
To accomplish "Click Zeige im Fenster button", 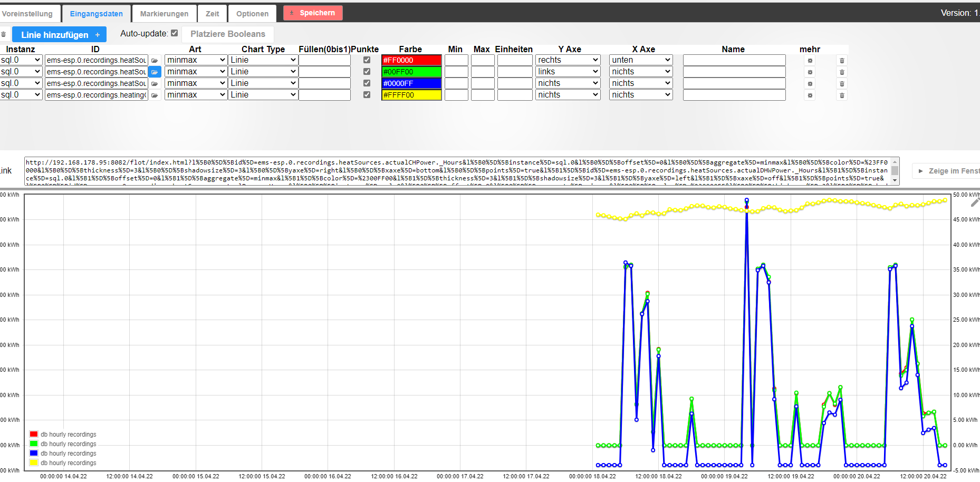I will click(x=947, y=171).
